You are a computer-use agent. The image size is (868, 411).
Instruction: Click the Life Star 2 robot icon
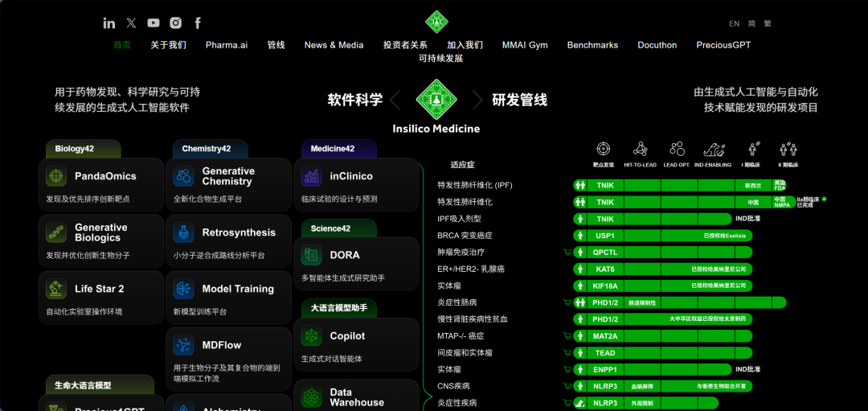click(x=56, y=289)
